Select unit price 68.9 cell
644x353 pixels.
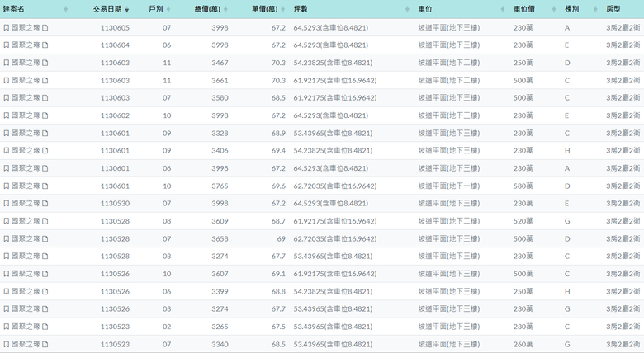(278, 134)
